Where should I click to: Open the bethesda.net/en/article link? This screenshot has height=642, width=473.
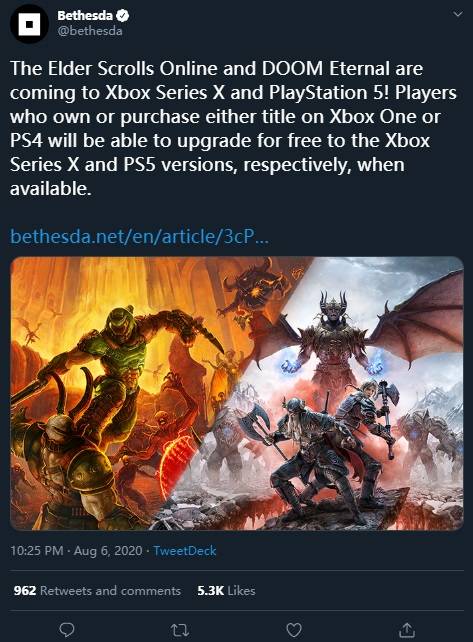click(x=139, y=236)
